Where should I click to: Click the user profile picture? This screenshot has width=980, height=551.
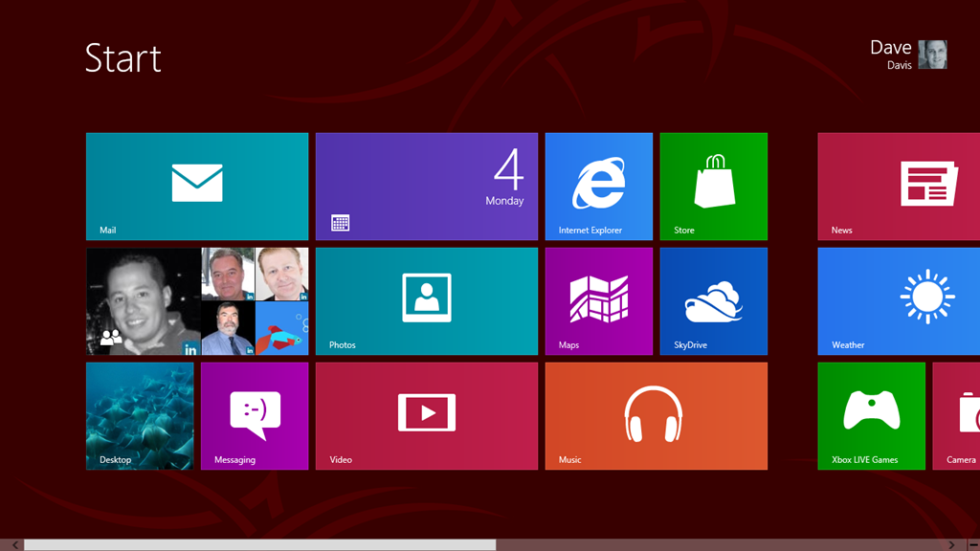coord(933,55)
